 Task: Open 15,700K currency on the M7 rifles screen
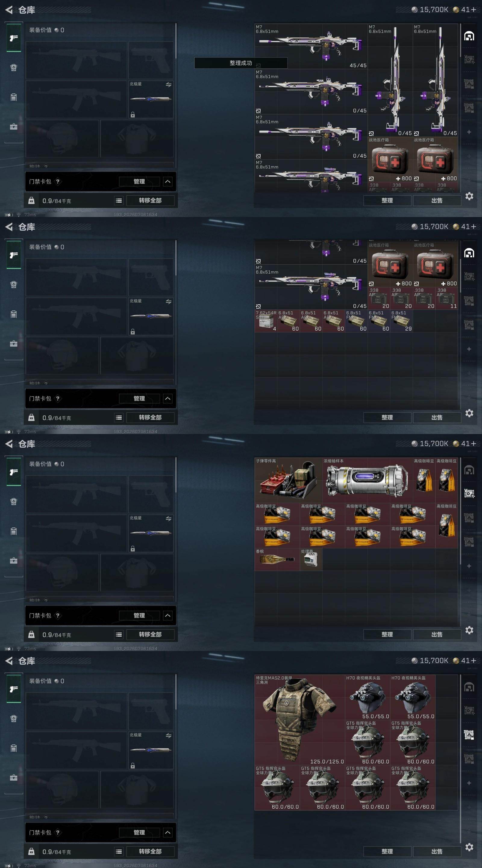[x=430, y=10]
